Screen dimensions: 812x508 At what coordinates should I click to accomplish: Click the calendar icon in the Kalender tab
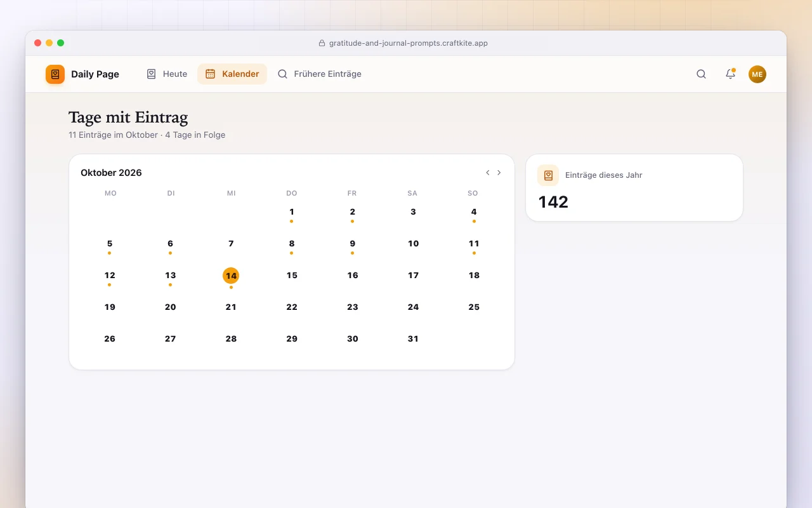(x=210, y=74)
